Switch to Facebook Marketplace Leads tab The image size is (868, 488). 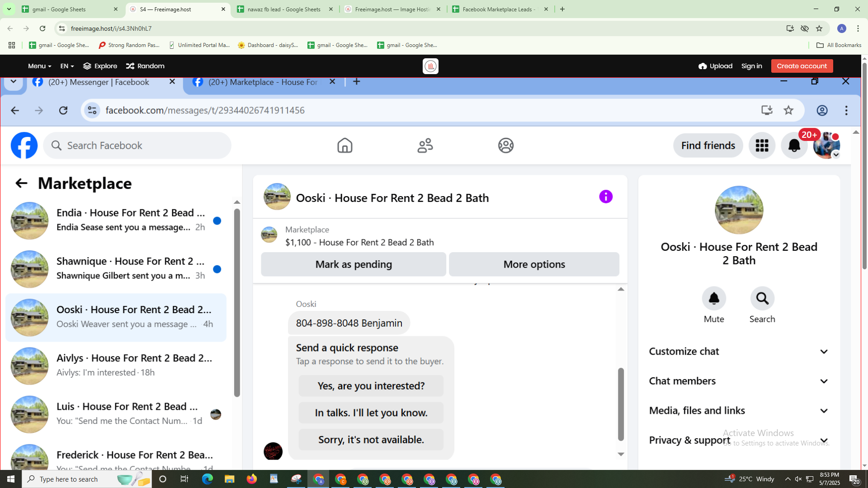499,9
